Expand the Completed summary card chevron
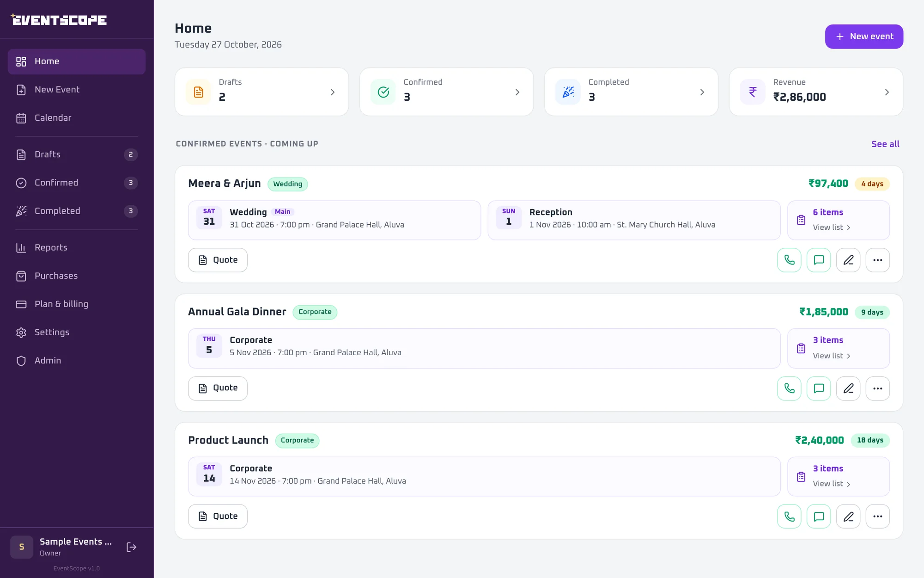The height and width of the screenshot is (578, 924). tap(702, 92)
